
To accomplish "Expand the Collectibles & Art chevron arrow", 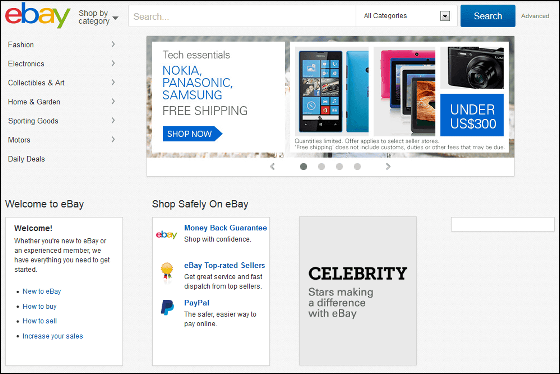I will tap(113, 82).
